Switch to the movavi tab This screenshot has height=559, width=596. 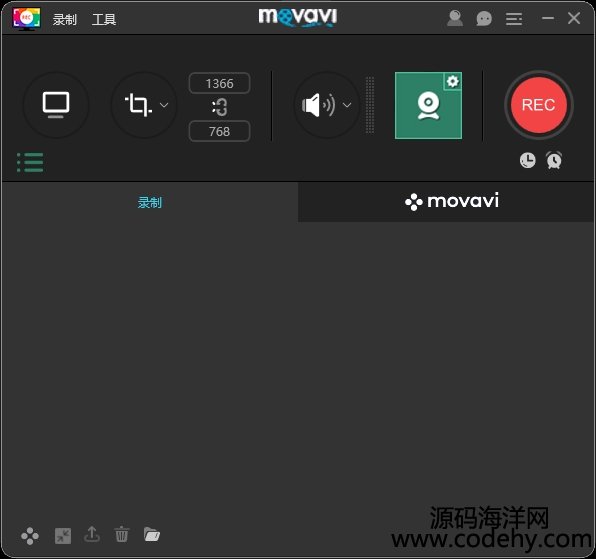click(447, 202)
